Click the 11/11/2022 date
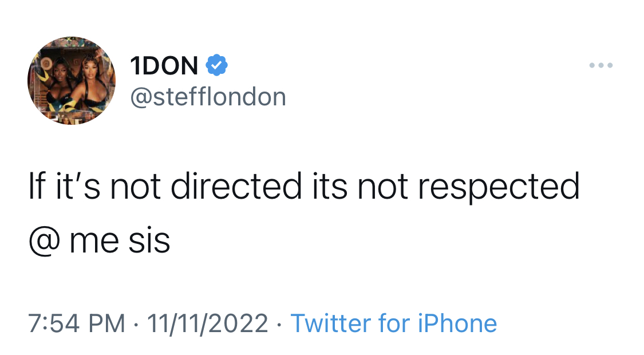 click(207, 323)
